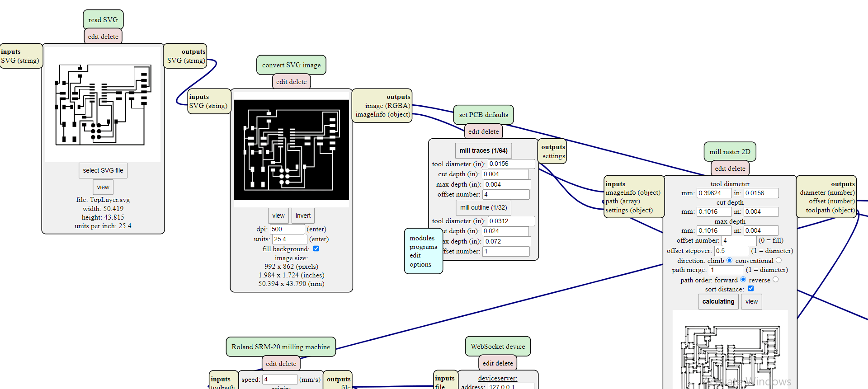The width and height of the screenshot is (868, 389).
Task: Click 'delete' under mill raster 2D
Action: (x=737, y=169)
